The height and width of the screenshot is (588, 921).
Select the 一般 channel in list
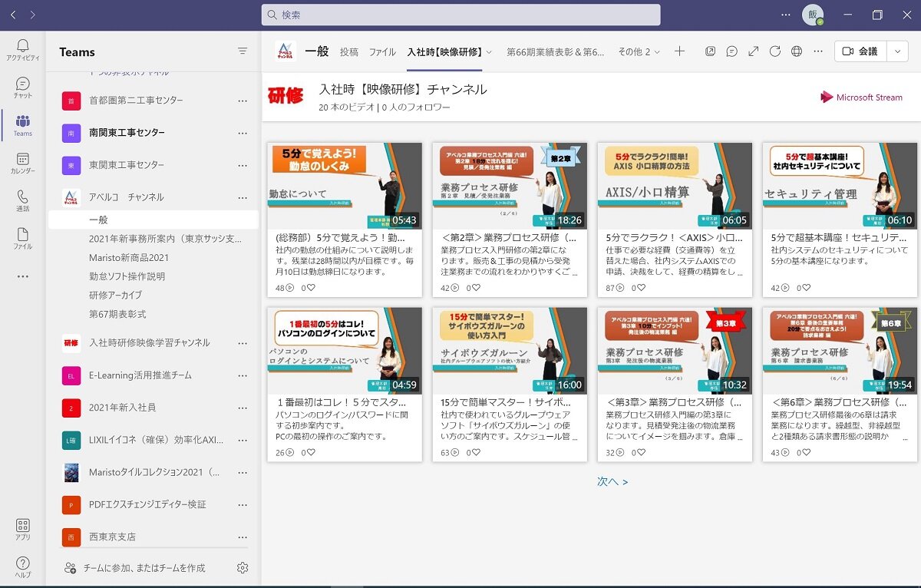(153, 220)
